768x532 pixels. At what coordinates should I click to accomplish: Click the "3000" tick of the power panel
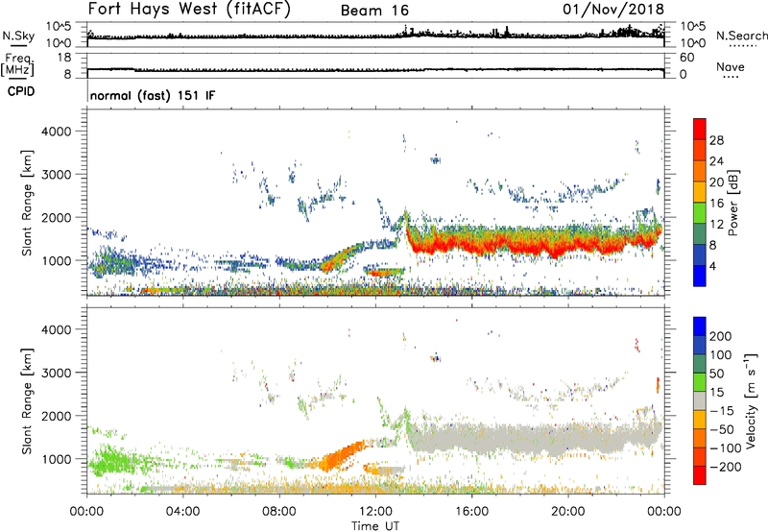(57, 175)
